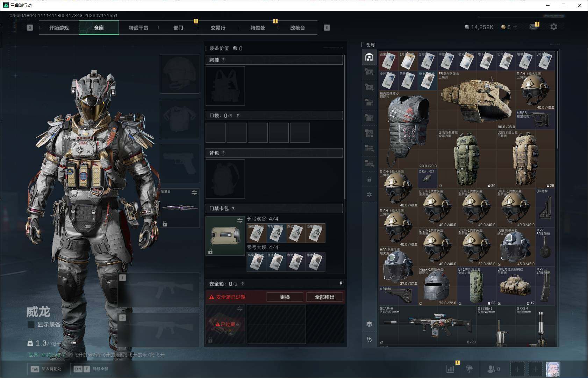Open the friends icon showing 0
Image resolution: width=588 pixels, height=378 pixels.
click(x=493, y=369)
